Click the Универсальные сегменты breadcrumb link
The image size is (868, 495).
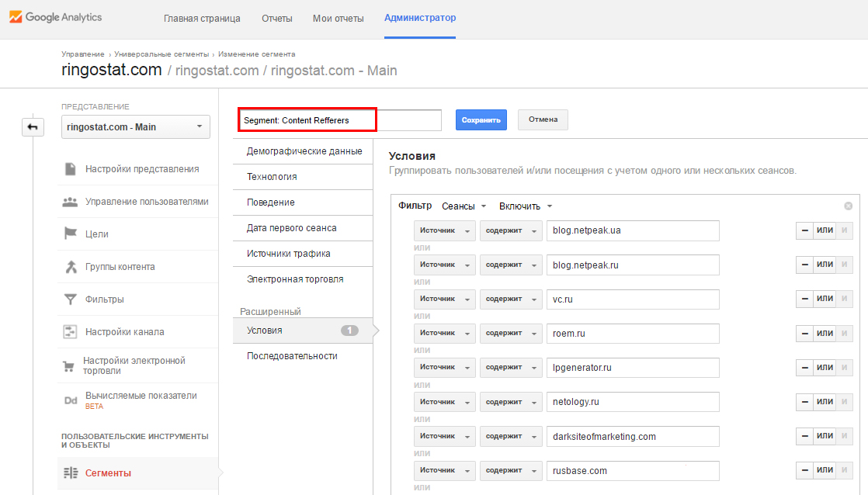161,54
